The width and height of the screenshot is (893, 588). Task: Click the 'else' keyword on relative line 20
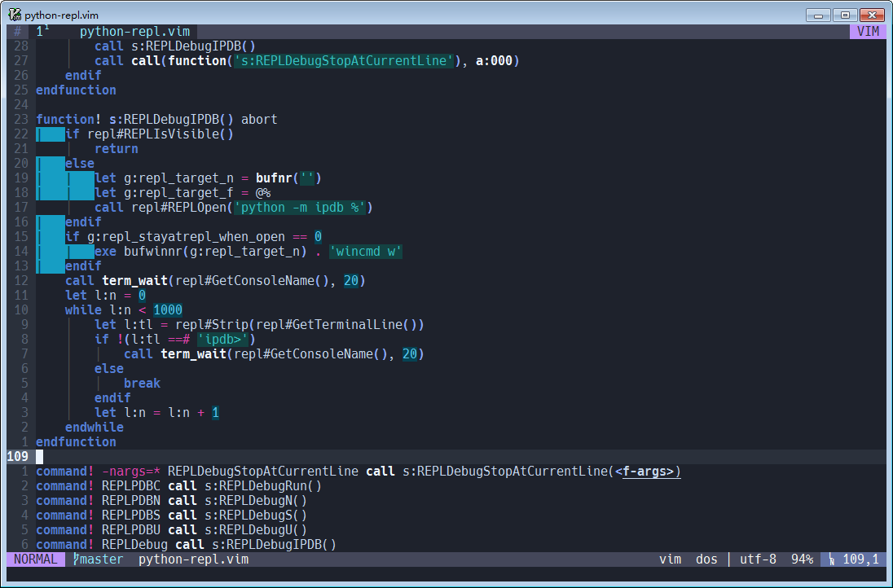[x=80, y=164]
